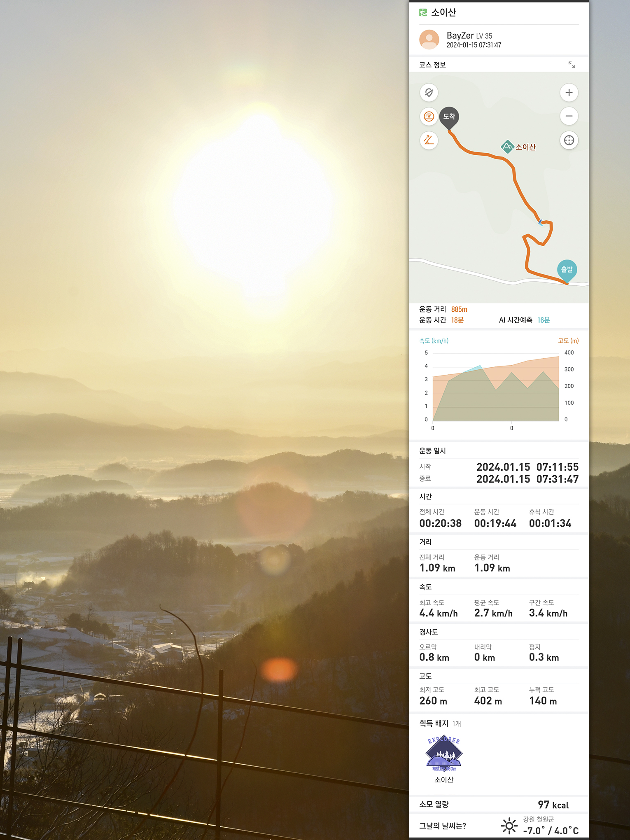Click the 97 kcal calories value
Image resolution: width=630 pixels, height=840 pixels.
[x=553, y=805]
